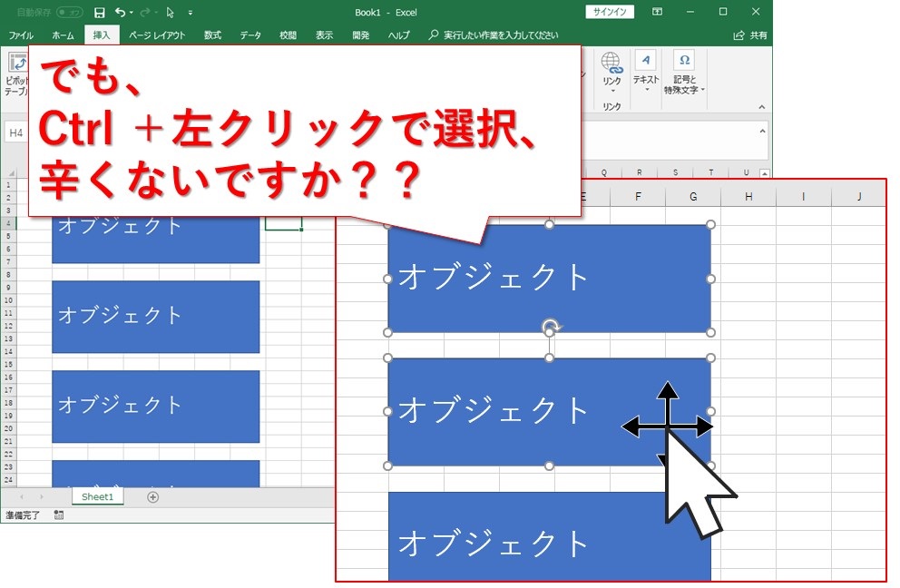Expand the 記号と特殊文字 dropdown arrow
The width and height of the screenshot is (900, 588).
[x=703, y=89]
